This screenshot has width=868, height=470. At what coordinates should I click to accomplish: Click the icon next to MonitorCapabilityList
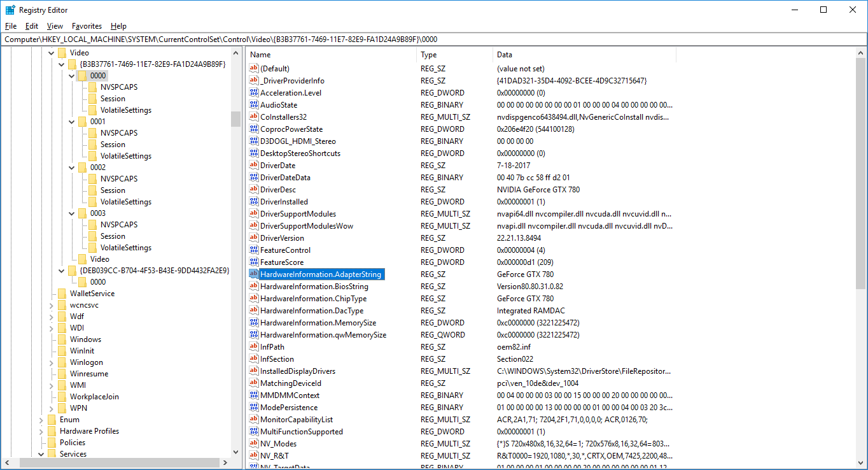253,420
